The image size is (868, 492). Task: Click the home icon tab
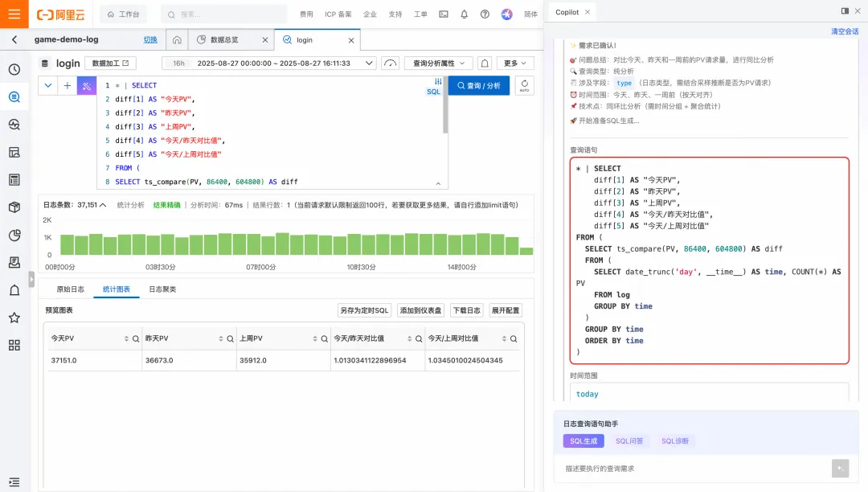coord(177,40)
